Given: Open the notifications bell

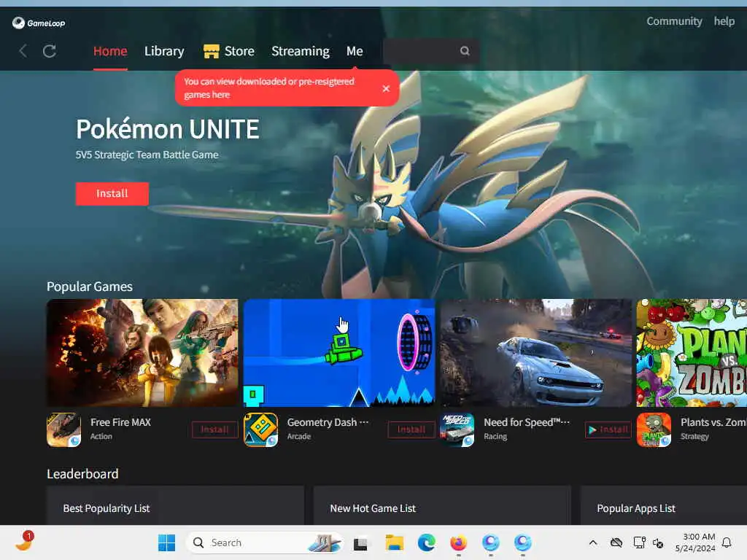Looking at the screenshot, I should 727,542.
